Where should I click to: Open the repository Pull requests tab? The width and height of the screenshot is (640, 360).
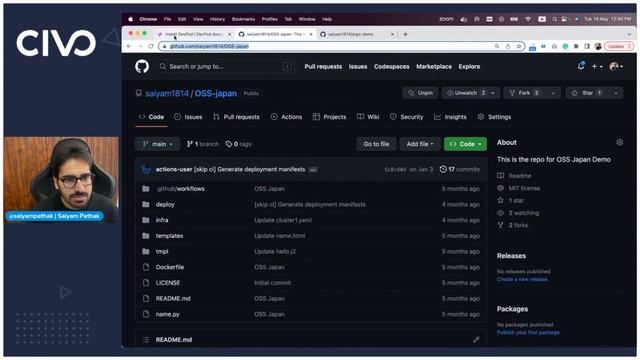click(236, 117)
